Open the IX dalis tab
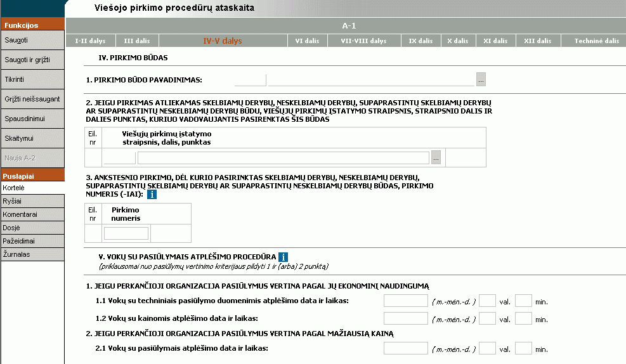The height and width of the screenshot is (364, 626). tap(421, 41)
